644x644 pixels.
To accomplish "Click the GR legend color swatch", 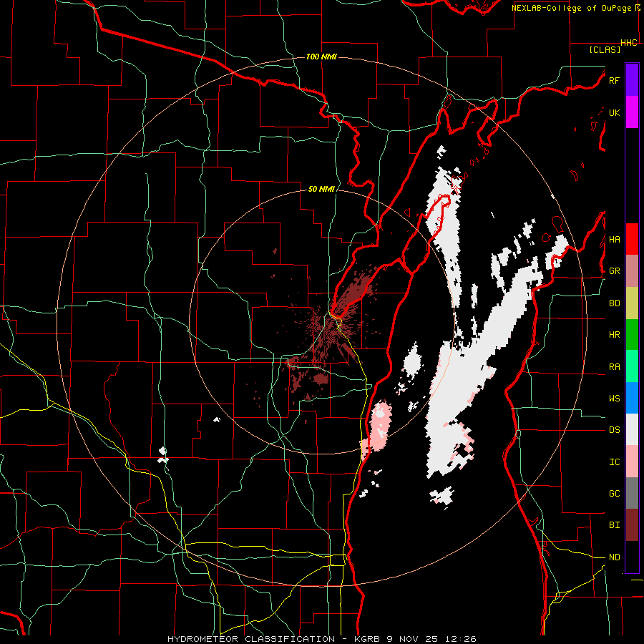I will tap(632, 271).
